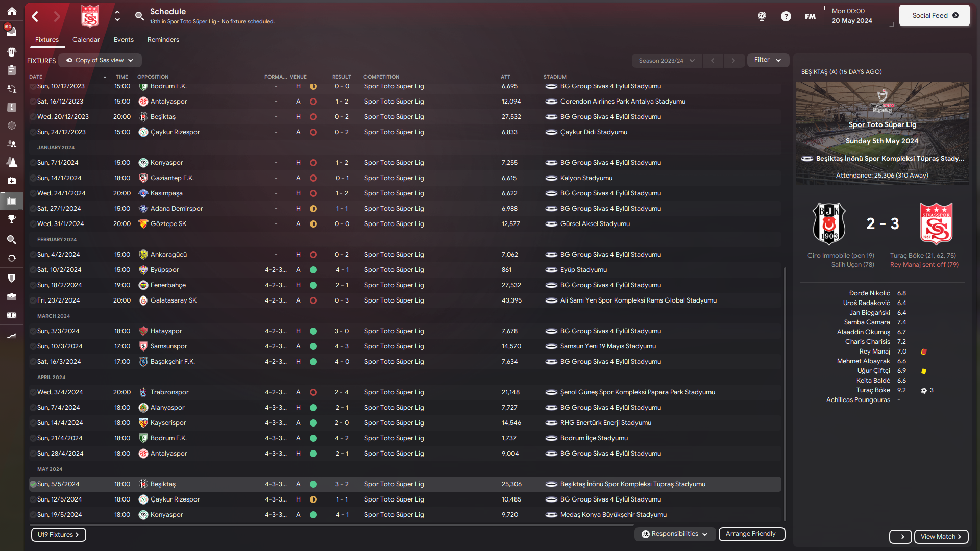Go to the Home screen icon
980x551 pixels.
[x=12, y=11]
